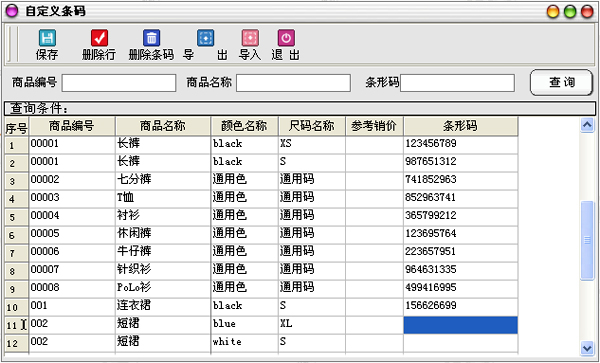Screen dimensions: 600x363
Task: Click barcode cell 987651312
Action: coord(460,163)
